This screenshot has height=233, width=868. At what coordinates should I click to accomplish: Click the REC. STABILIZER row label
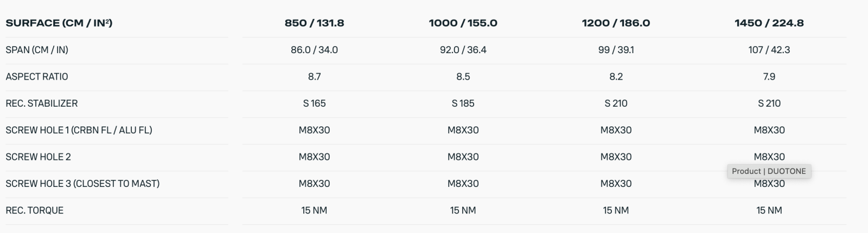[42, 103]
